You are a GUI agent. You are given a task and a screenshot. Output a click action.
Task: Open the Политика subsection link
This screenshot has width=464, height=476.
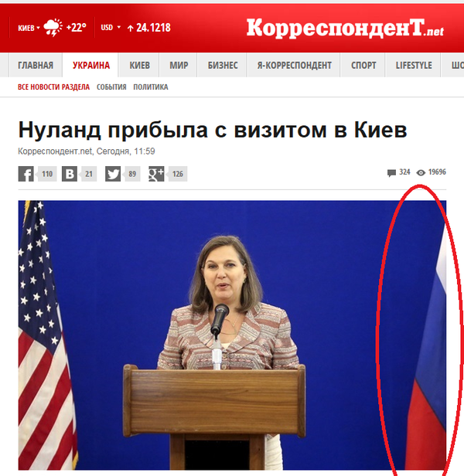[x=151, y=87]
